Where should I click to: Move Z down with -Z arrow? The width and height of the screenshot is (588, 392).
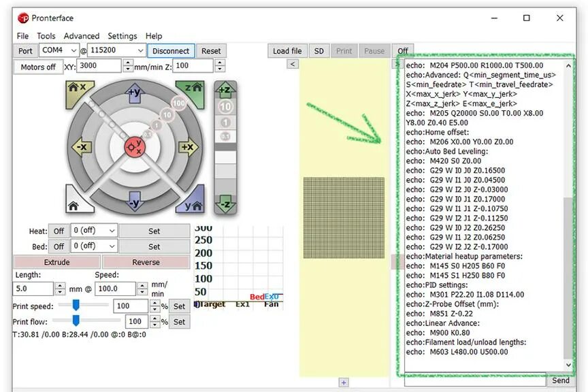tap(225, 204)
